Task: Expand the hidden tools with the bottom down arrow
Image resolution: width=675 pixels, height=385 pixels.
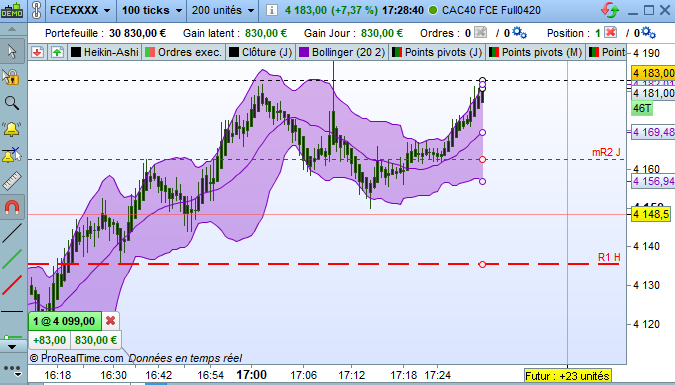Action: click(x=12, y=347)
